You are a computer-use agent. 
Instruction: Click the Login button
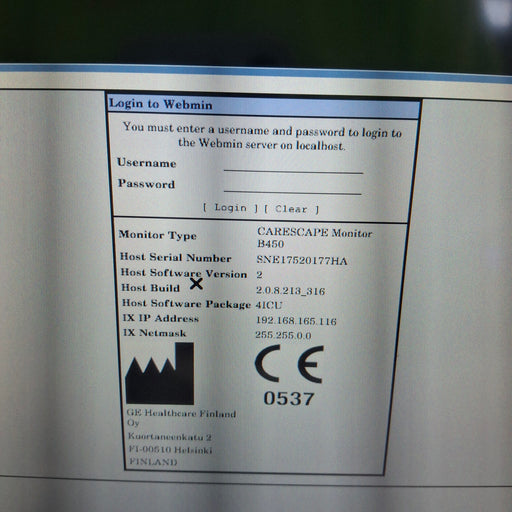(x=230, y=208)
